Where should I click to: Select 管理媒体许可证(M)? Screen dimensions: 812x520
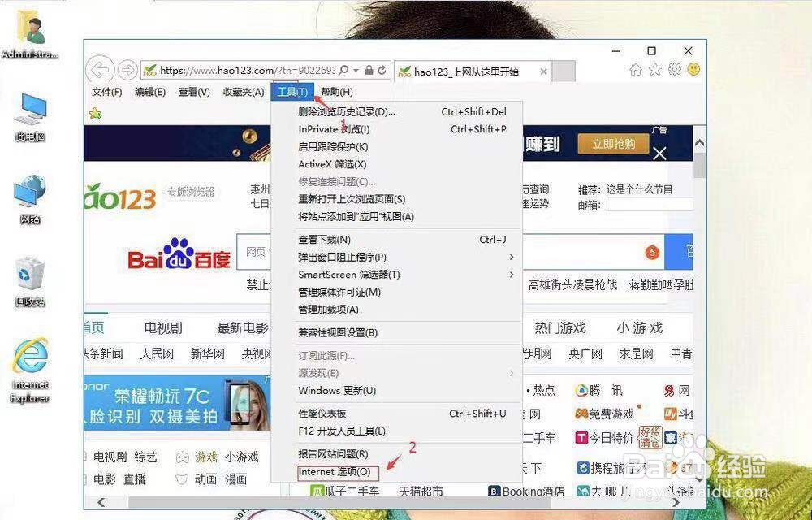(x=397, y=292)
